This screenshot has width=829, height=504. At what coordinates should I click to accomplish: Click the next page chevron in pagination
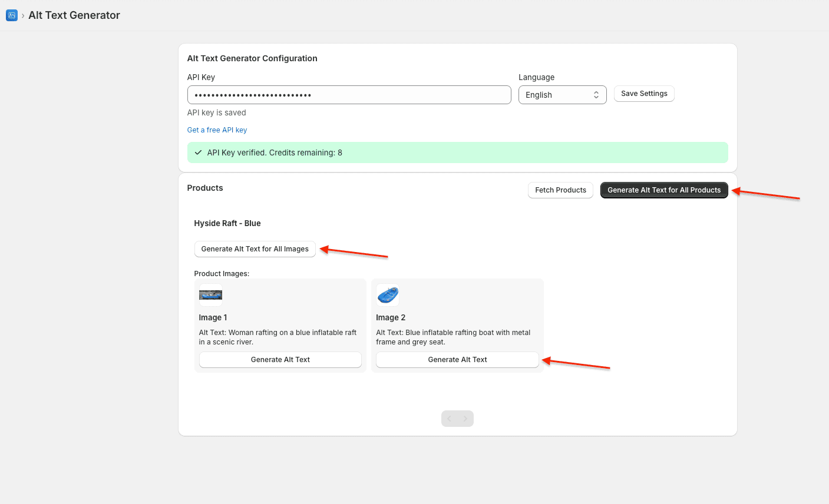coord(465,419)
